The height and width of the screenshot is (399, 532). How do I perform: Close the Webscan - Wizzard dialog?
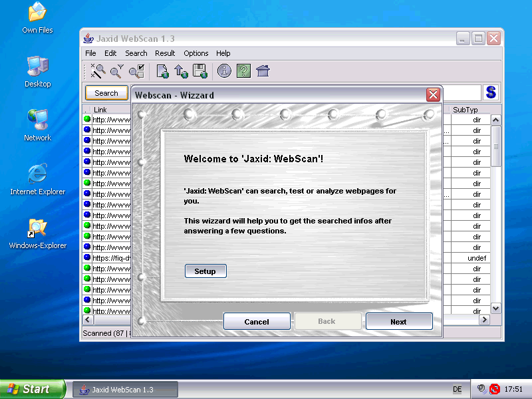pos(434,94)
